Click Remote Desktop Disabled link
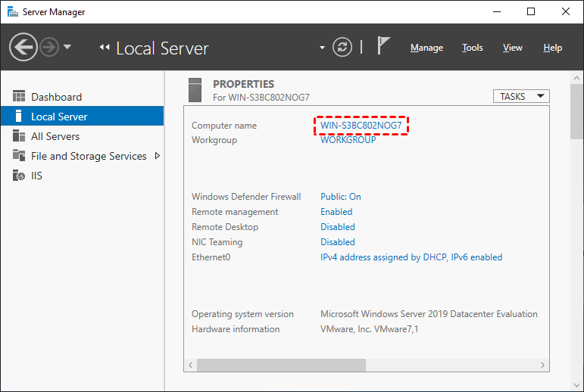The width and height of the screenshot is (584, 392). (337, 227)
